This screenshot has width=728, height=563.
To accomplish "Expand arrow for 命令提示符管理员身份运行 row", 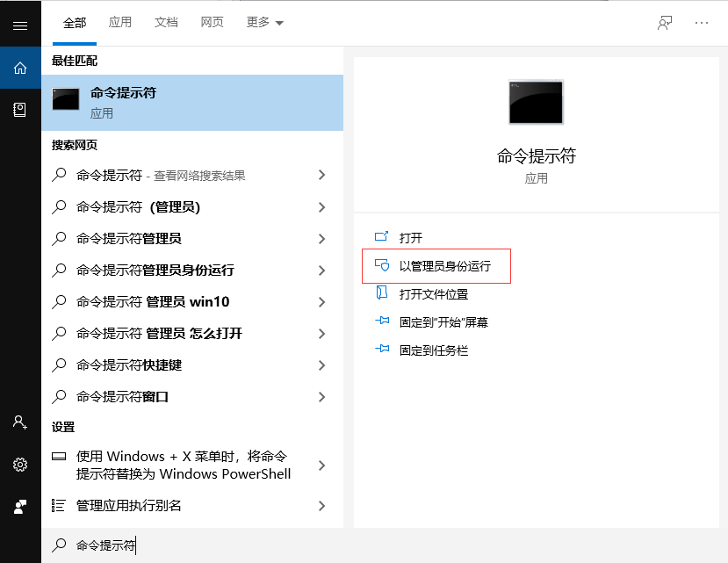I will 321,271.
